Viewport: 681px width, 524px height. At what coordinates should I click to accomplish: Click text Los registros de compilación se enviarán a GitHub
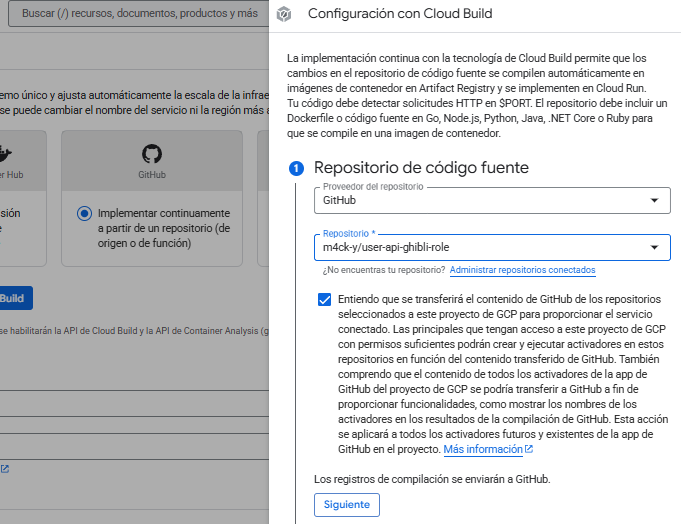[x=432, y=479]
